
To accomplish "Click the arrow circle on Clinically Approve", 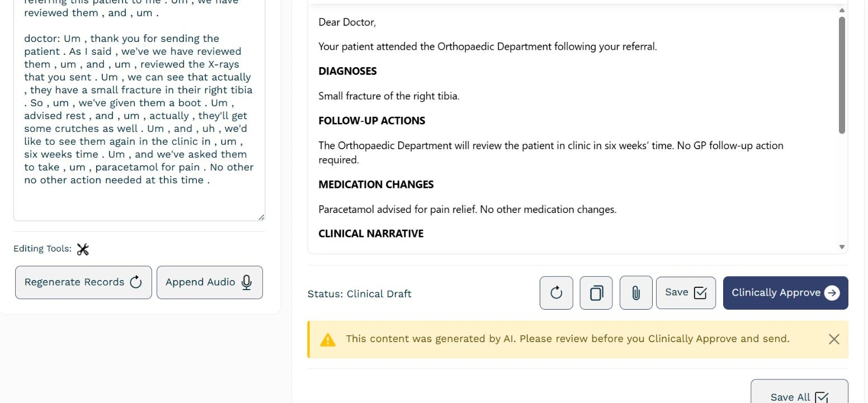I will click(x=832, y=292).
